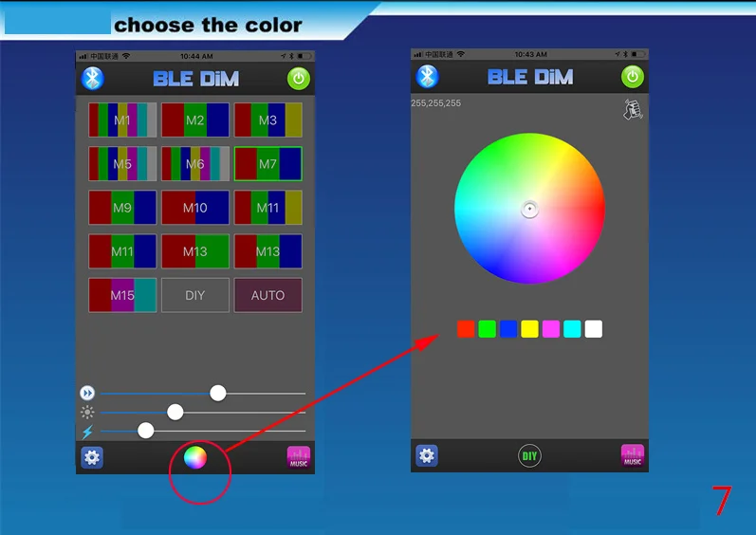
Task: Tap the Wi-Fi icon in right phone status bar
Action: (461, 54)
